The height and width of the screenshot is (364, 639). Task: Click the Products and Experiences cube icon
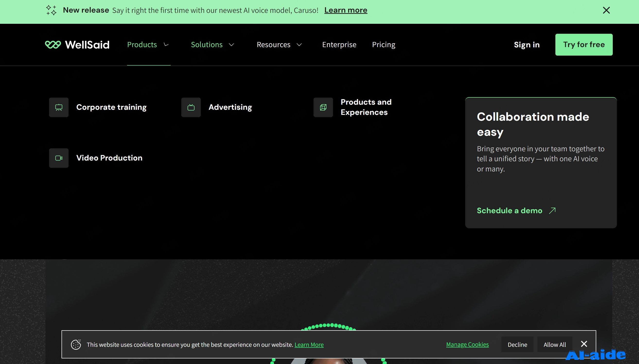tap(323, 108)
